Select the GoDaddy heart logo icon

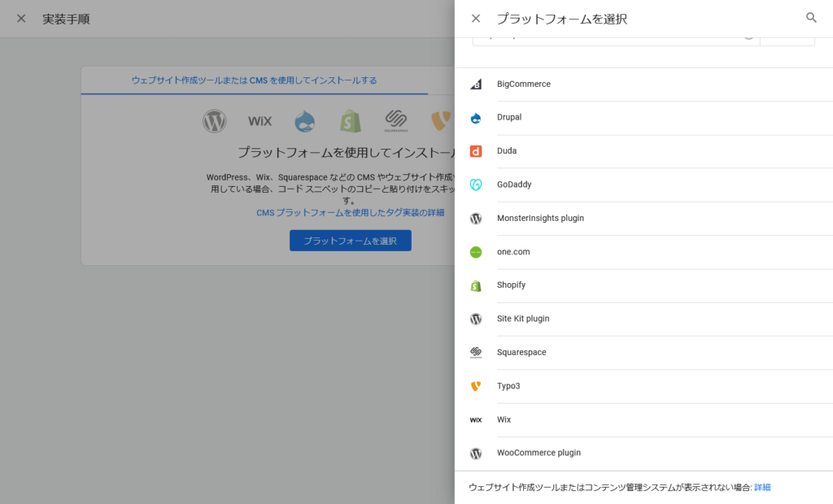point(476,185)
